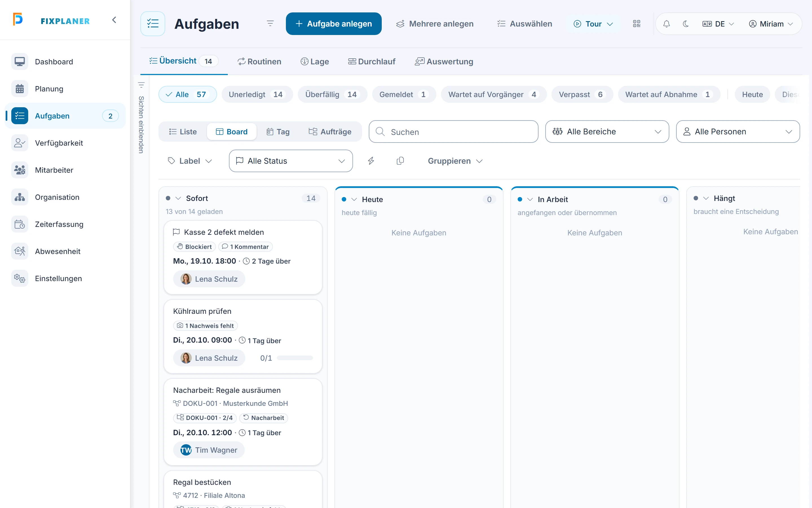This screenshot has height=508, width=812.
Task: Switch to the Durchlauf tab
Action: pyautogui.click(x=372, y=62)
